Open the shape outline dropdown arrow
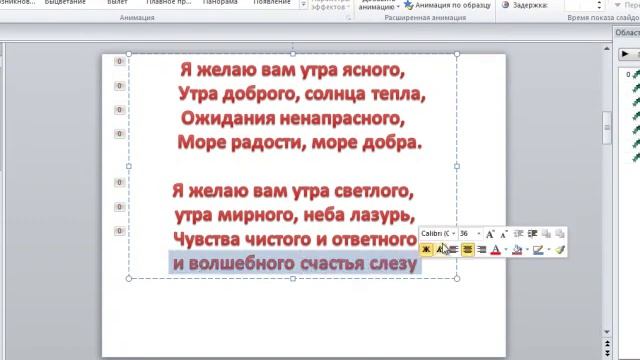 point(548,249)
